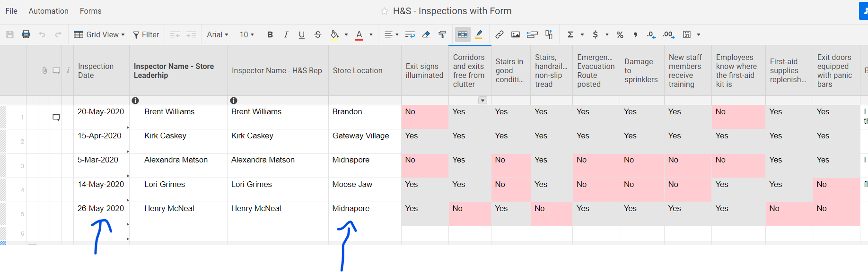This screenshot has height=272, width=868.
Task: Select the Exit signs illuminated column header
Action: 425,70
